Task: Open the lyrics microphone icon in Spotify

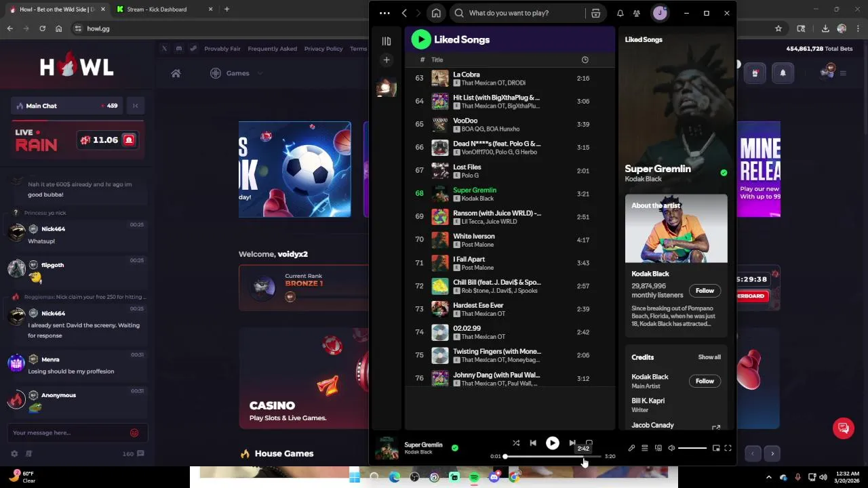Action: tap(631, 448)
